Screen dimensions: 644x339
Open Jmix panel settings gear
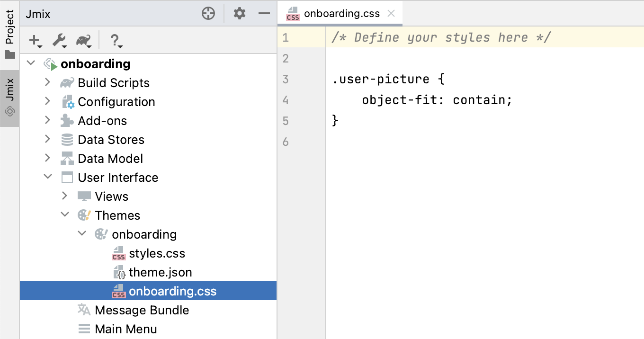(x=240, y=14)
